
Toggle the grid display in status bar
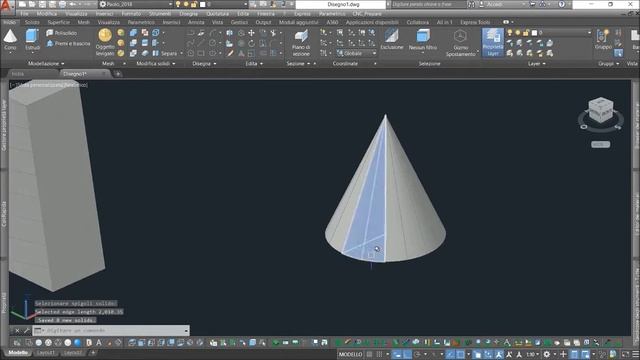click(369, 354)
